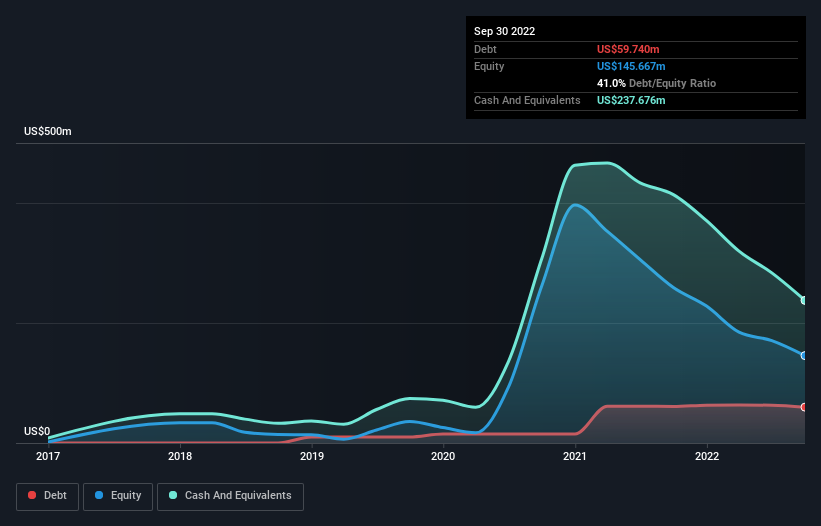Image resolution: width=821 pixels, height=526 pixels.
Task: Select the 2021 x-axis label
Action: 575,456
